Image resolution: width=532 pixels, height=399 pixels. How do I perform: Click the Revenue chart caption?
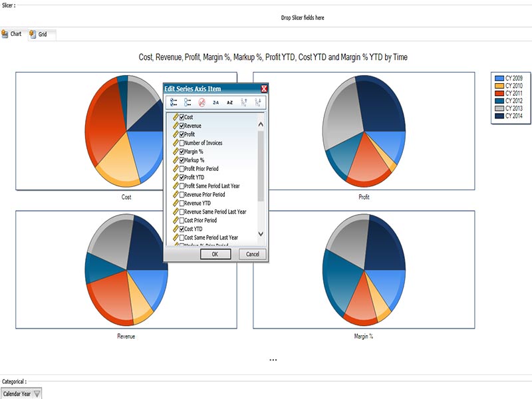pyautogui.click(x=126, y=336)
